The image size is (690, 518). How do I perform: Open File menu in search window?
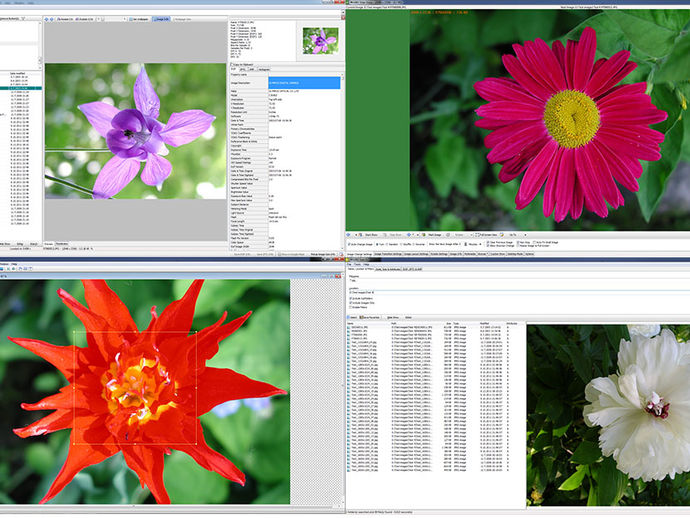click(x=350, y=264)
